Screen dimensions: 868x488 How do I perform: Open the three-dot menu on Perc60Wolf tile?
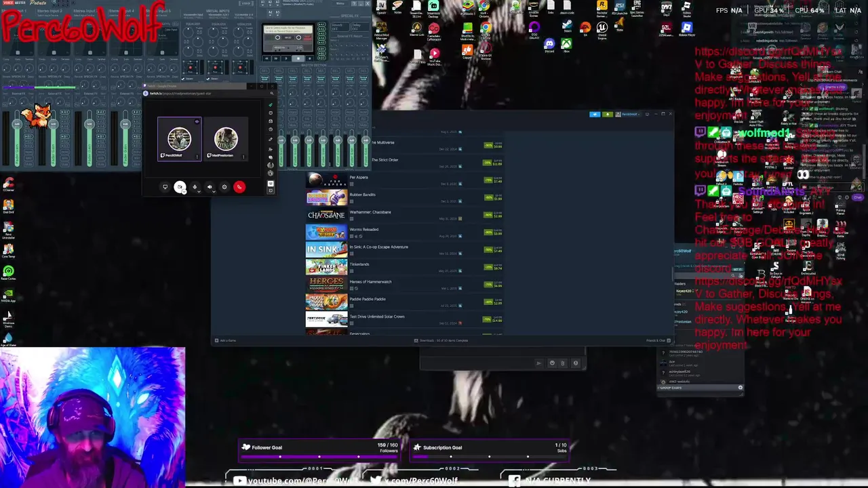pos(197,157)
